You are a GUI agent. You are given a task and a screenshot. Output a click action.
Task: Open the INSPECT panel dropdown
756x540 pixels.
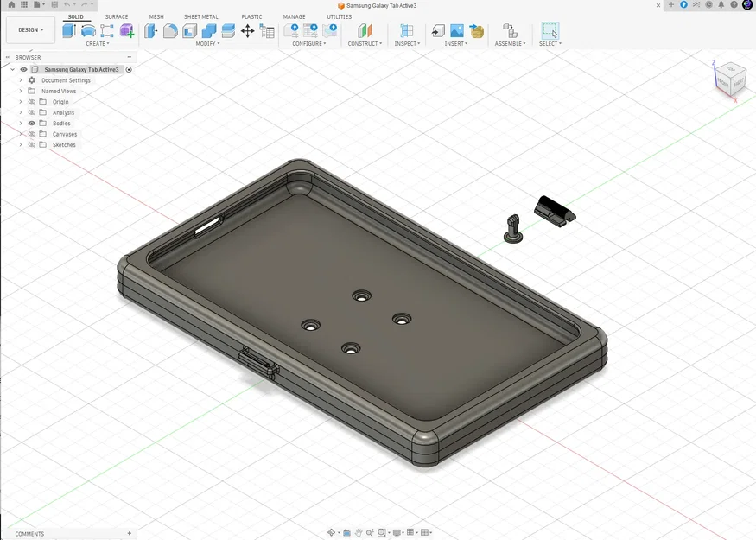point(408,43)
